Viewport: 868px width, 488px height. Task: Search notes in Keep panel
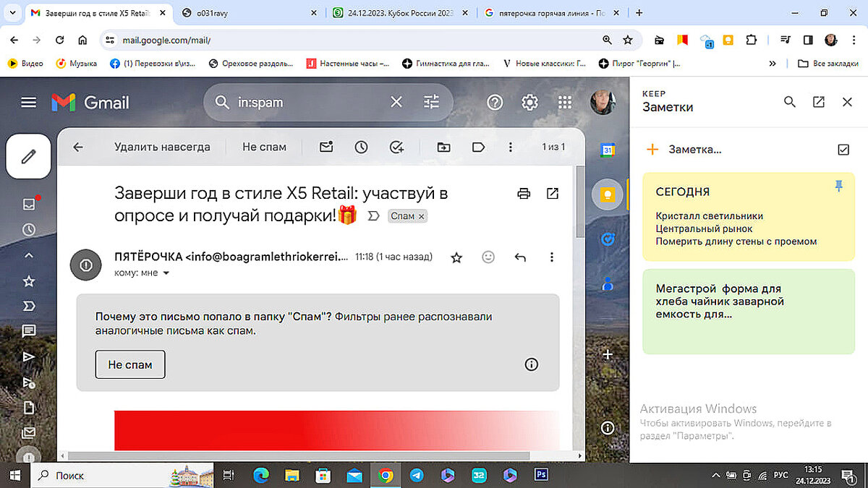790,102
